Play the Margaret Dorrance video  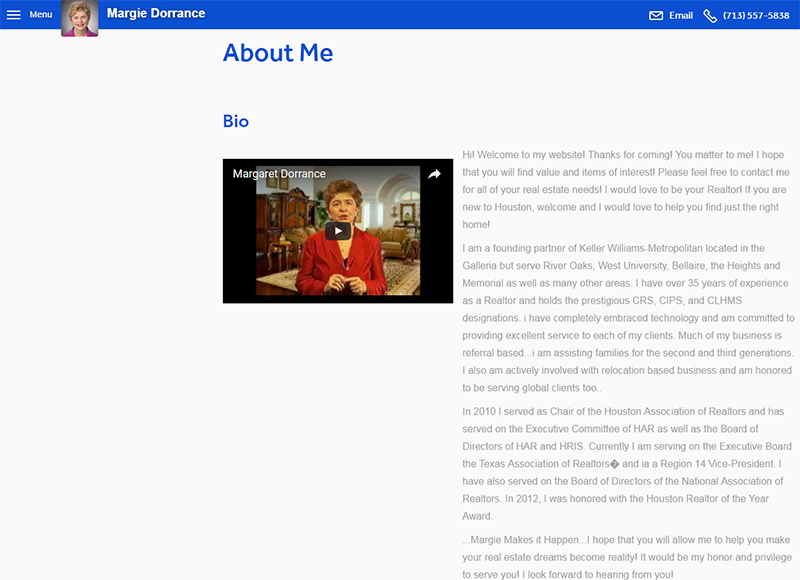click(x=338, y=231)
